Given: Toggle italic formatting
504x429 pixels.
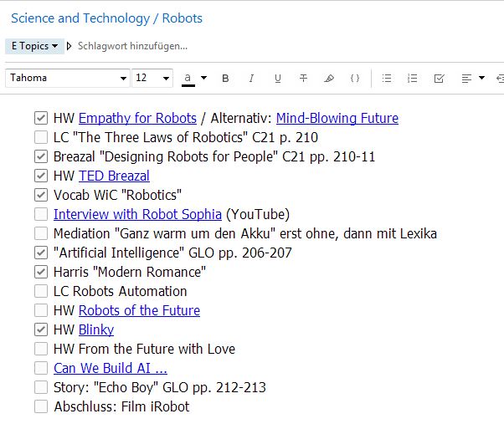Looking at the screenshot, I should 251,79.
